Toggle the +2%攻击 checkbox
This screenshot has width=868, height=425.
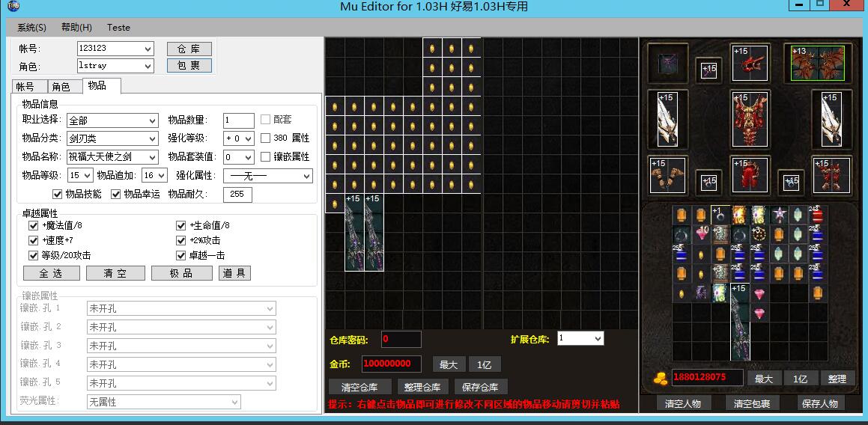(x=180, y=241)
